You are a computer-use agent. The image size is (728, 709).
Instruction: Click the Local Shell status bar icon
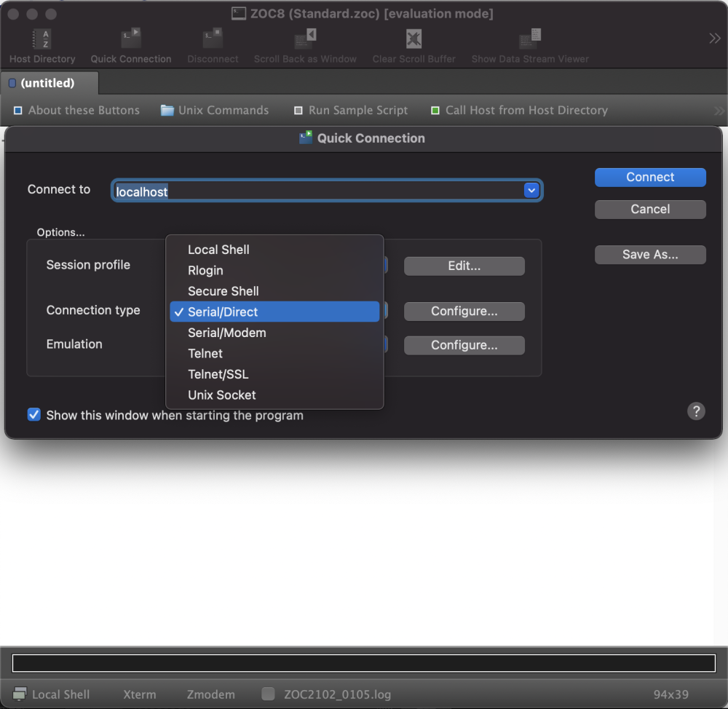coord(20,694)
